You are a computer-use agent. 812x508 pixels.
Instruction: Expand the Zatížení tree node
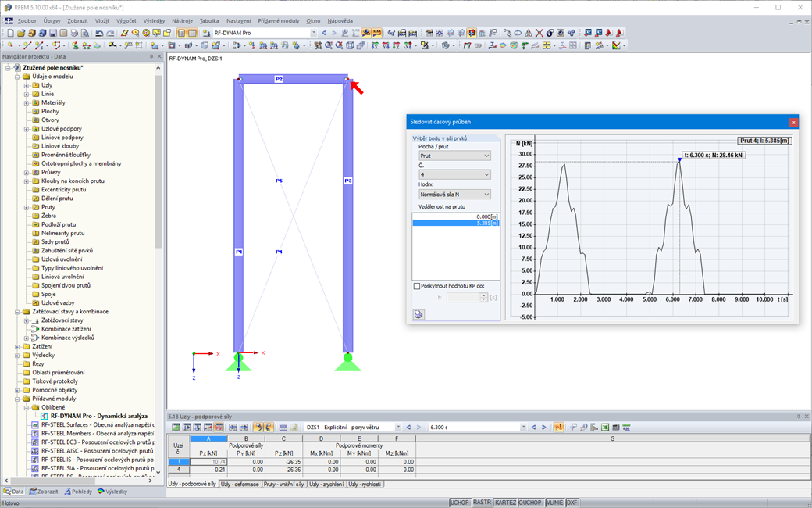click(17, 346)
